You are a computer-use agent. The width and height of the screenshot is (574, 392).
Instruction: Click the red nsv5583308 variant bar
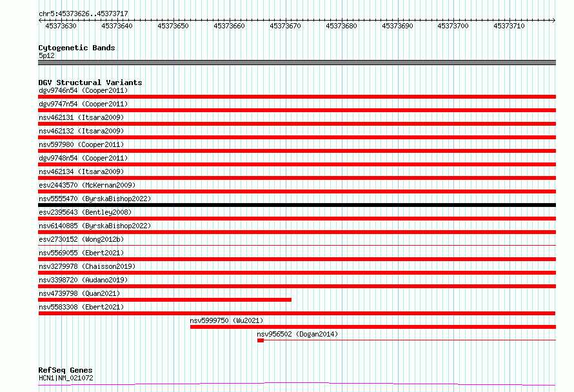[297, 313]
